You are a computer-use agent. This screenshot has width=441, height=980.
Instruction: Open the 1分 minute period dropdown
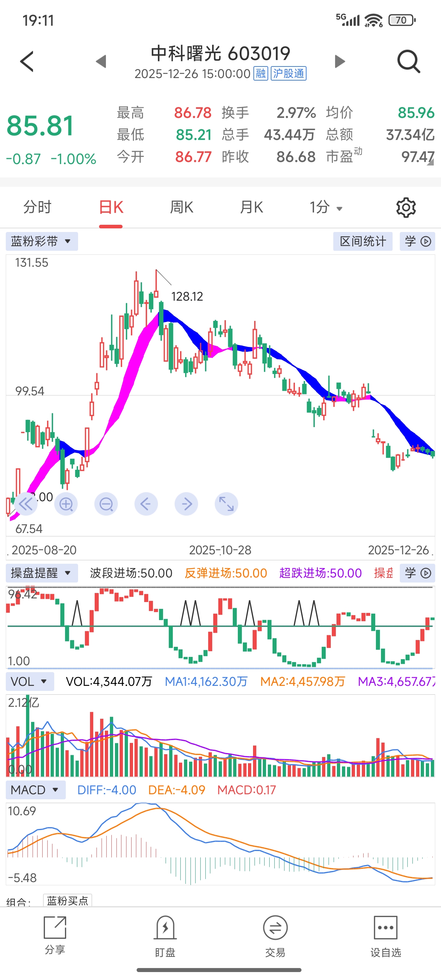click(326, 208)
